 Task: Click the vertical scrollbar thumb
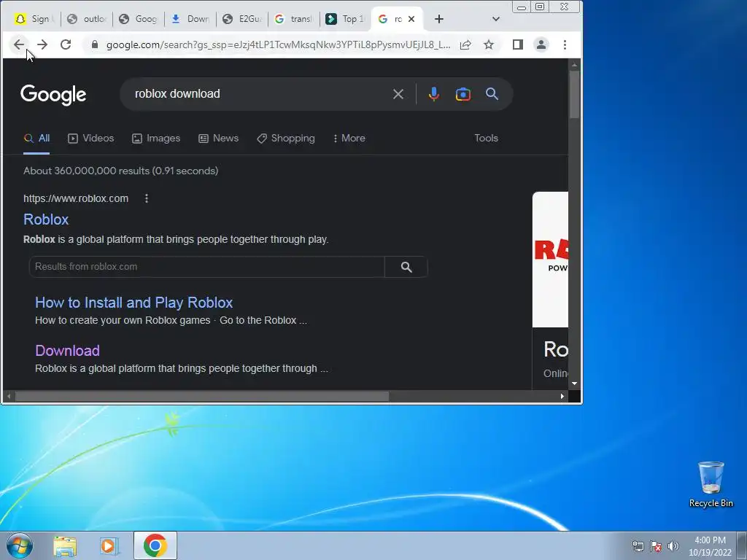point(574,94)
